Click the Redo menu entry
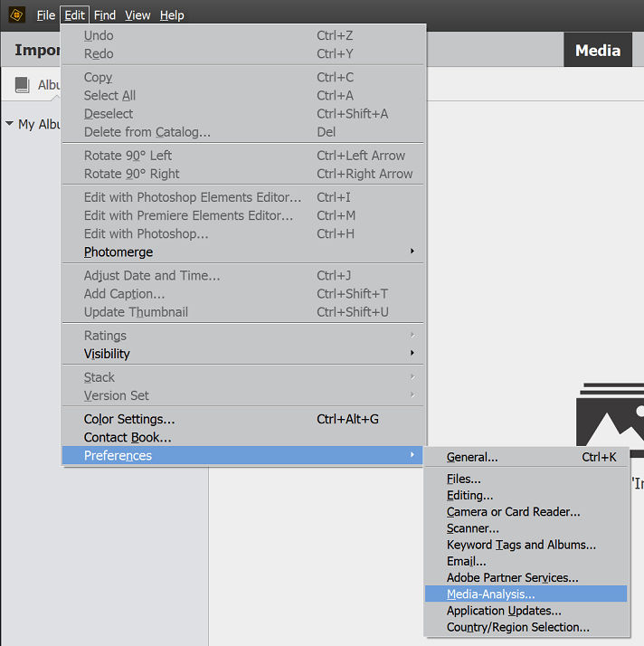644x646 pixels. [x=242, y=53]
